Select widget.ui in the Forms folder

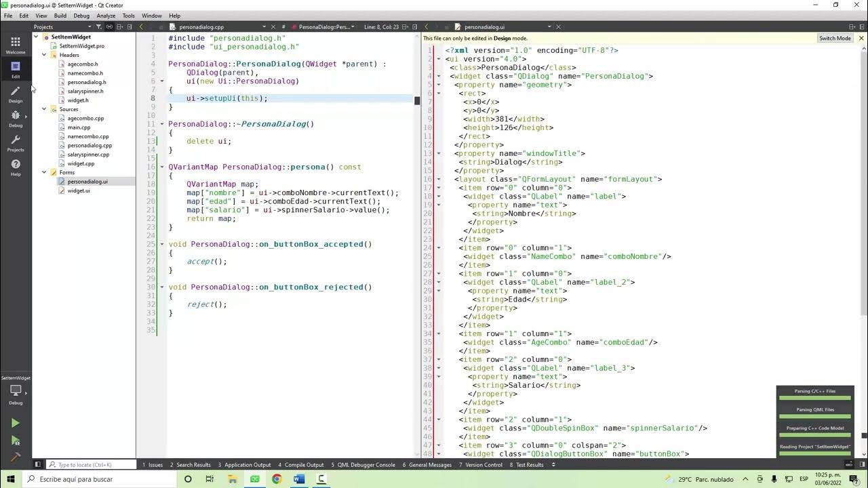[x=79, y=190]
